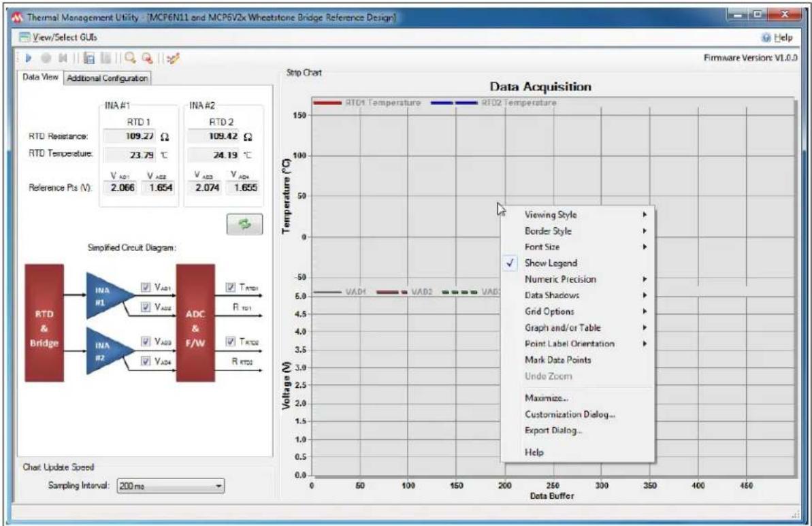
Task: Choose Export Dialog... menu entry
Action: [x=553, y=430]
